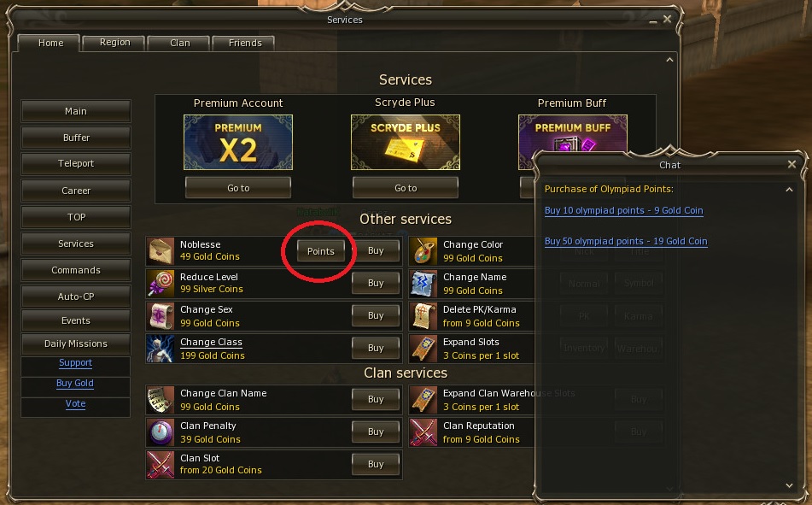Click the Noblesse envelope icon
The height and width of the screenshot is (505, 812).
point(161,251)
